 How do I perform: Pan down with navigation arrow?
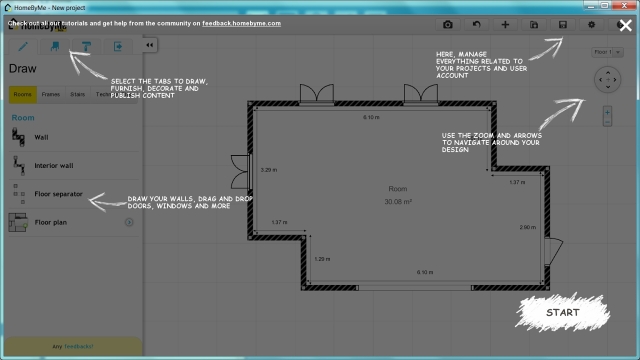point(608,87)
